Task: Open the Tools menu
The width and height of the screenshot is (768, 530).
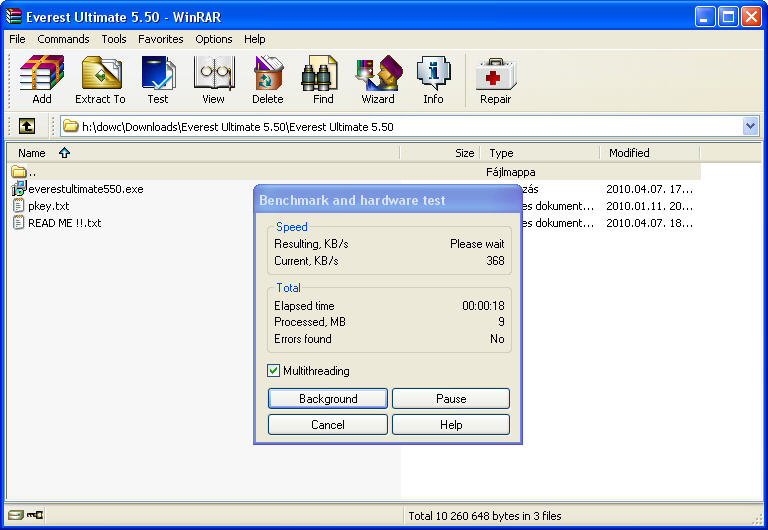Action: [114, 39]
